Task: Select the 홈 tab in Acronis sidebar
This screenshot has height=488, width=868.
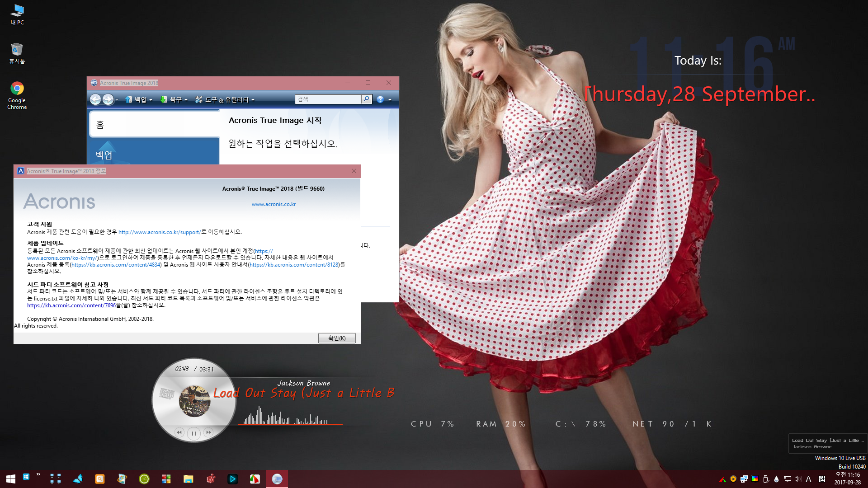Action: [154, 124]
